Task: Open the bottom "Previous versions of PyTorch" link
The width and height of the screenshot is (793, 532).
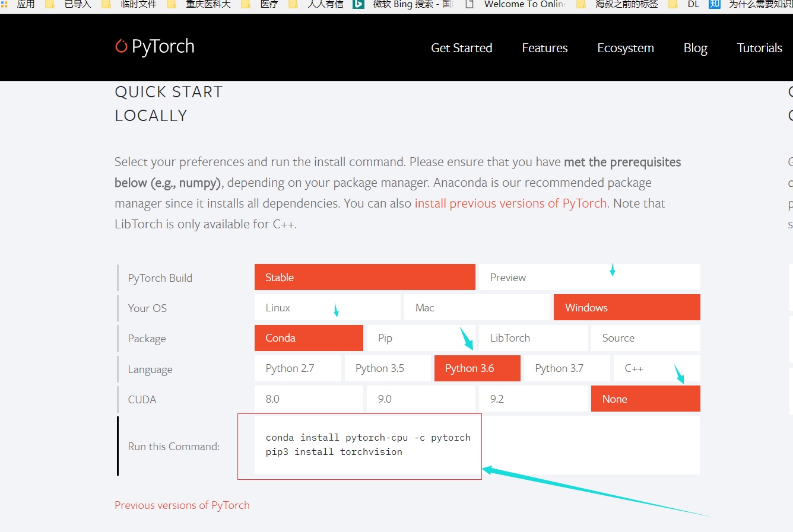Action: 182,505
